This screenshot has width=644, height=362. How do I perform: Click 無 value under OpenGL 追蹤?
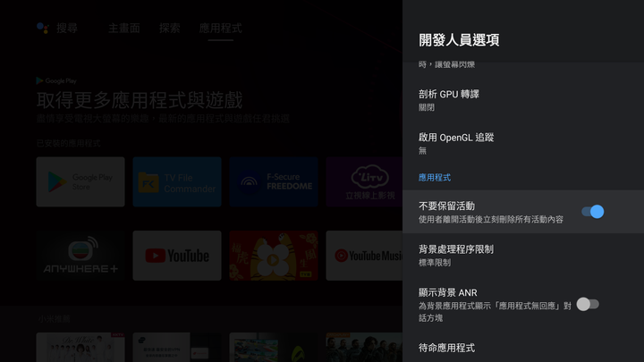pyautogui.click(x=422, y=151)
